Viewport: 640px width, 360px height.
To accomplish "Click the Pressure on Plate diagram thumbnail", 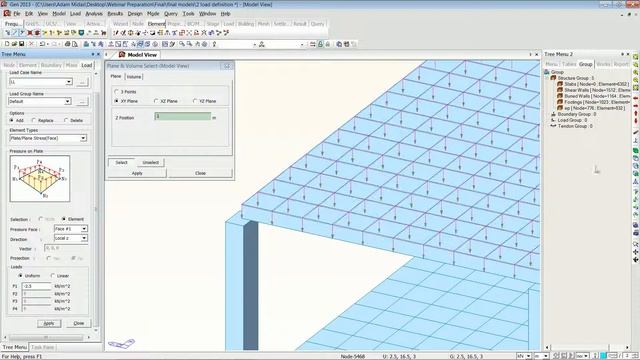I will (40, 179).
